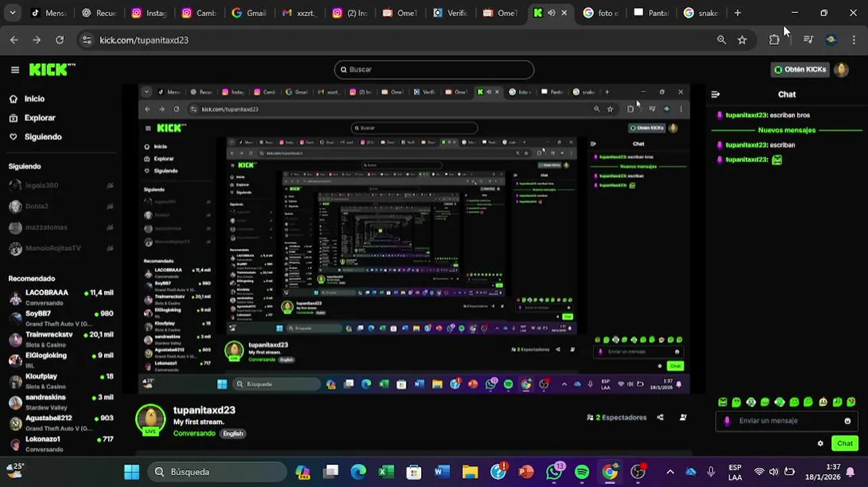Click the purple identity icon in chat input
The image size is (868, 487).
click(x=727, y=421)
